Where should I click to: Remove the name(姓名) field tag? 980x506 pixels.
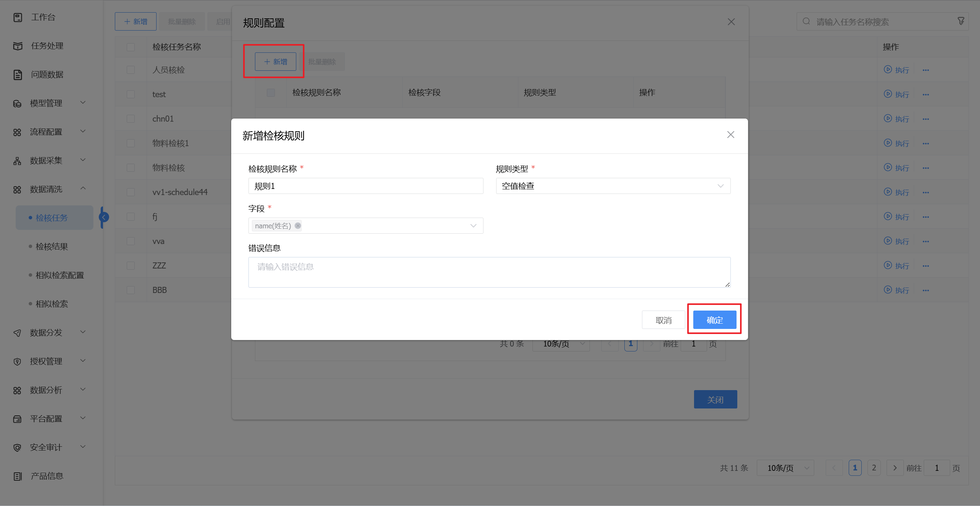[x=298, y=226]
